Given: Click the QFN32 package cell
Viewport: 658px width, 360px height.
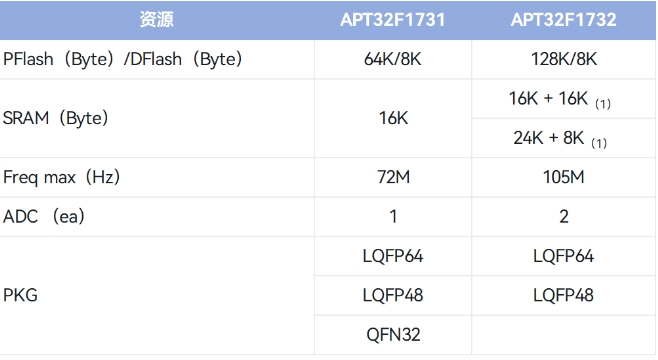Looking at the screenshot, I should pyautogui.click(x=393, y=335).
